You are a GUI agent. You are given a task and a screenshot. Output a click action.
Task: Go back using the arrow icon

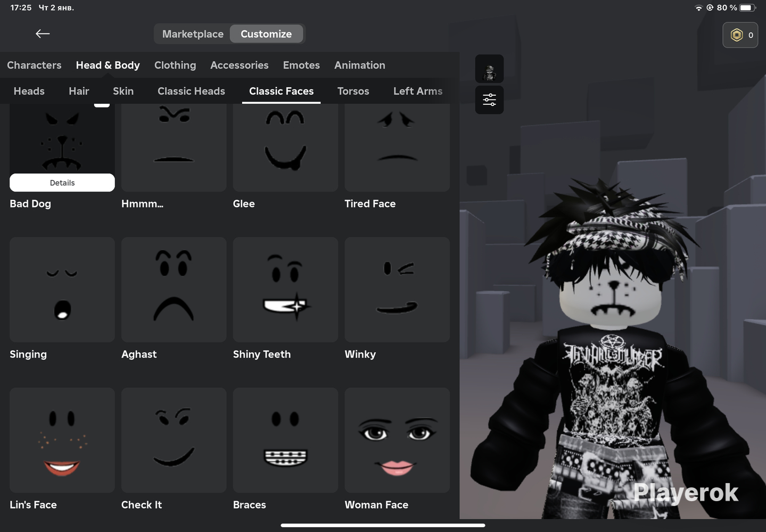tap(43, 34)
